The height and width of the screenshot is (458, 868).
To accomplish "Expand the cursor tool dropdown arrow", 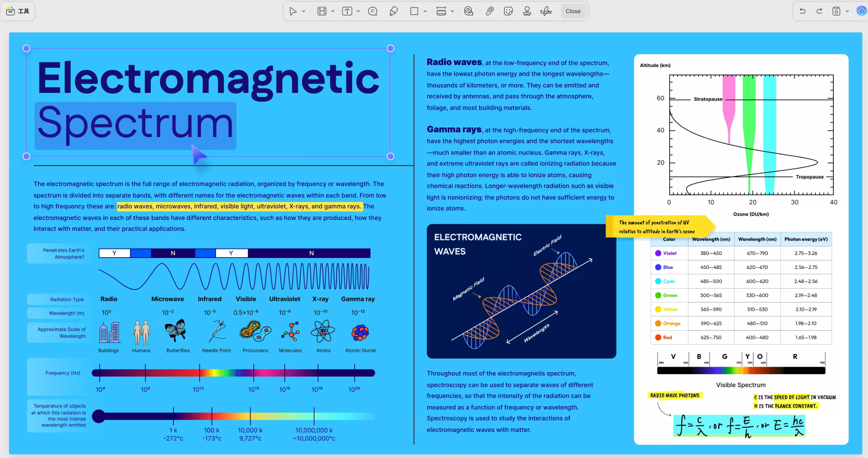I will point(304,11).
